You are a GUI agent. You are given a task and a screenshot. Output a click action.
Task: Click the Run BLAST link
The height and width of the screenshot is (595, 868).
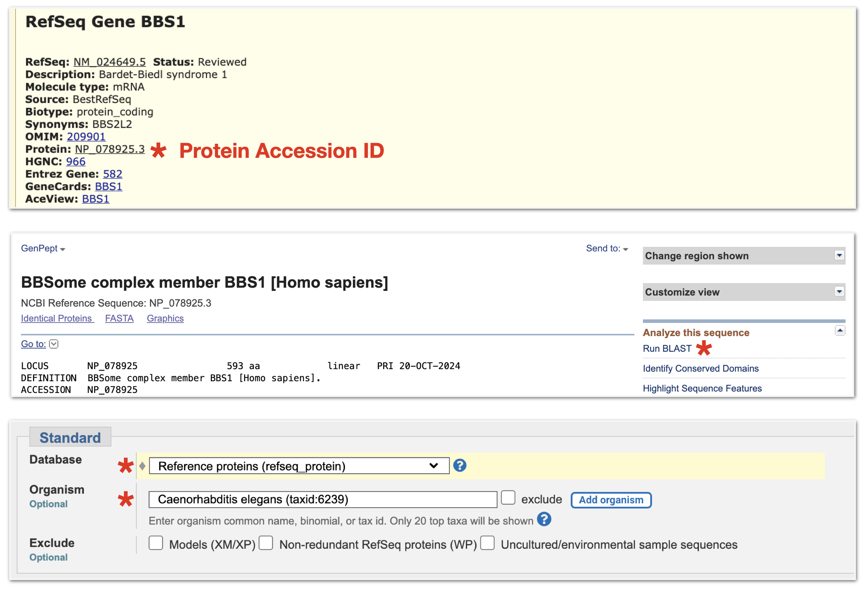coord(667,349)
